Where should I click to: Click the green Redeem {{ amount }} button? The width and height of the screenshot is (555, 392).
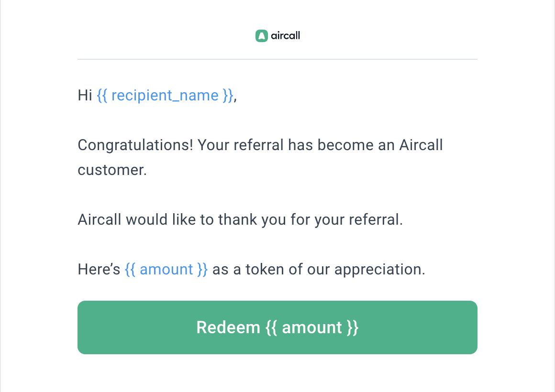(x=277, y=327)
